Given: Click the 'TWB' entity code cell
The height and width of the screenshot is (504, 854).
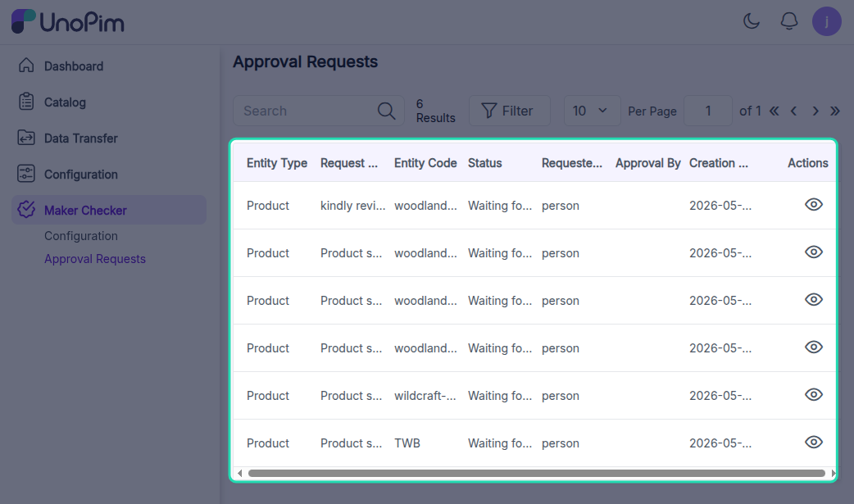Looking at the screenshot, I should [407, 443].
